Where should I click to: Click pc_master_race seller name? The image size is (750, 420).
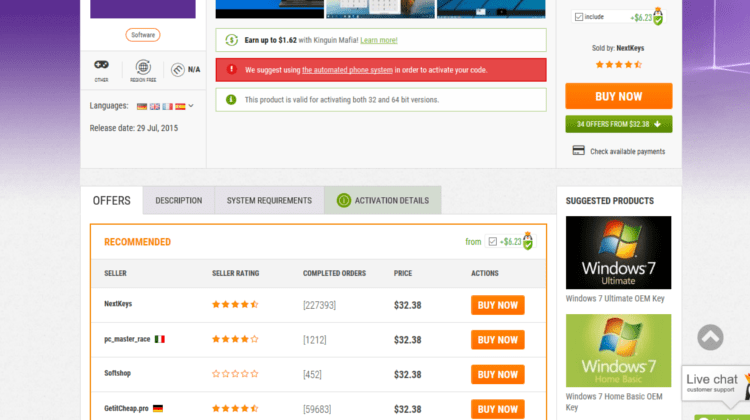[x=127, y=339]
